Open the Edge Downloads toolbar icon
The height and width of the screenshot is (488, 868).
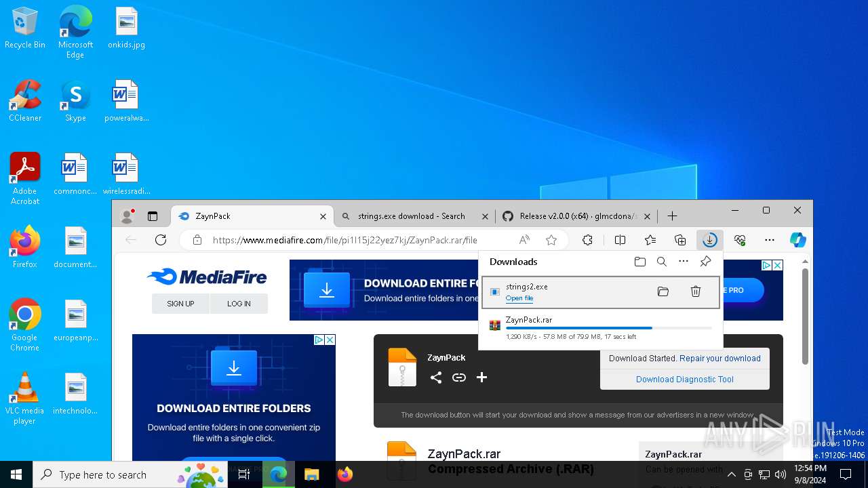tap(709, 240)
